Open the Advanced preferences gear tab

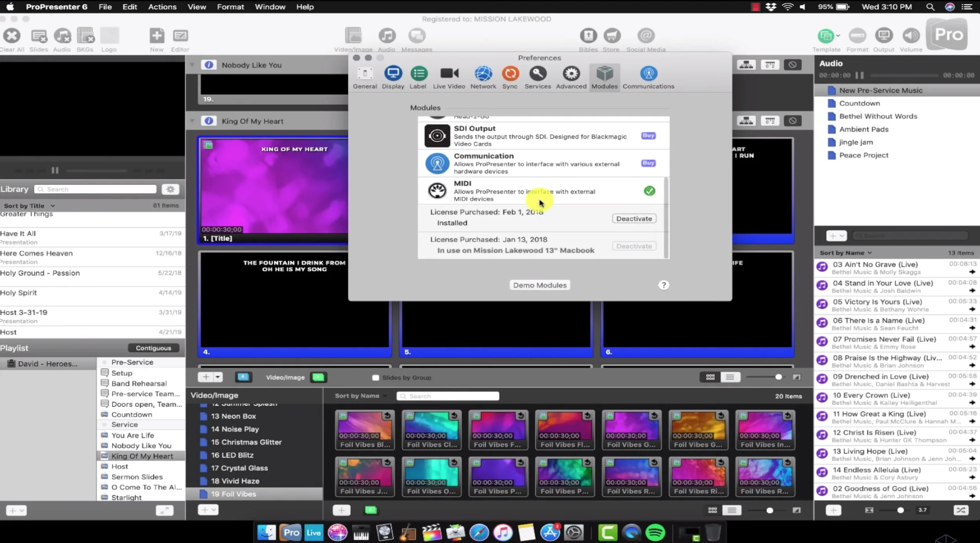click(x=571, y=78)
